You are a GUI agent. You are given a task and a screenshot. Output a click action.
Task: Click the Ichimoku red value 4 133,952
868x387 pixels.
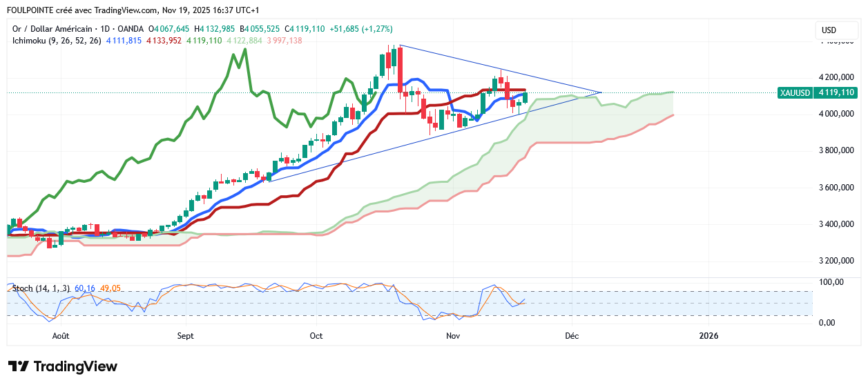point(164,41)
